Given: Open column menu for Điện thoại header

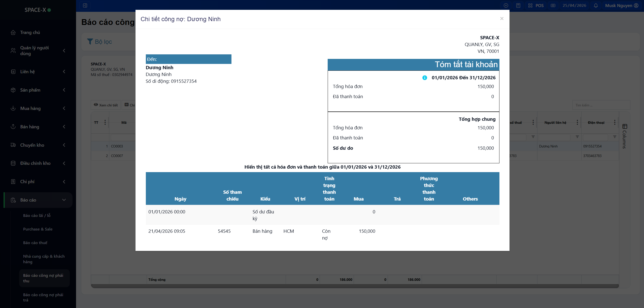Looking at the screenshot, I should coord(615,123).
